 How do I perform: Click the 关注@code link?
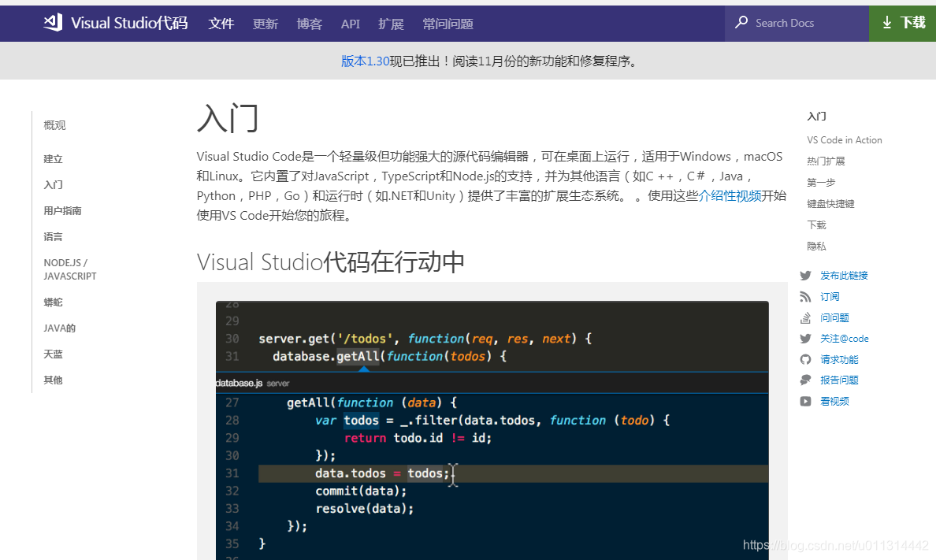(844, 339)
